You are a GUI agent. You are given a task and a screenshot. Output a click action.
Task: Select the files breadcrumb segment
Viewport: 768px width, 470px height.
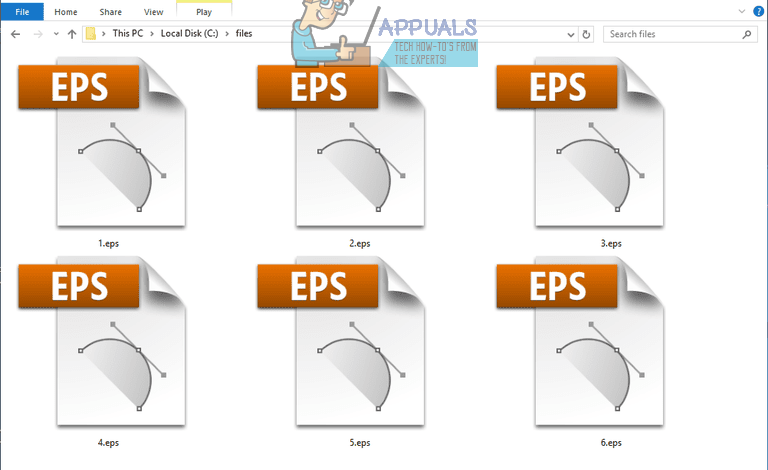[244, 33]
